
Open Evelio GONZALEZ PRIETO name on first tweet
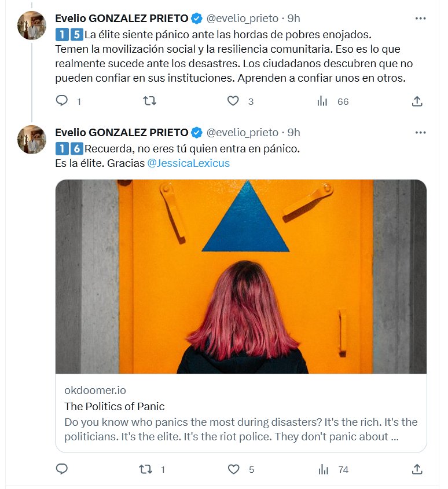click(122, 19)
